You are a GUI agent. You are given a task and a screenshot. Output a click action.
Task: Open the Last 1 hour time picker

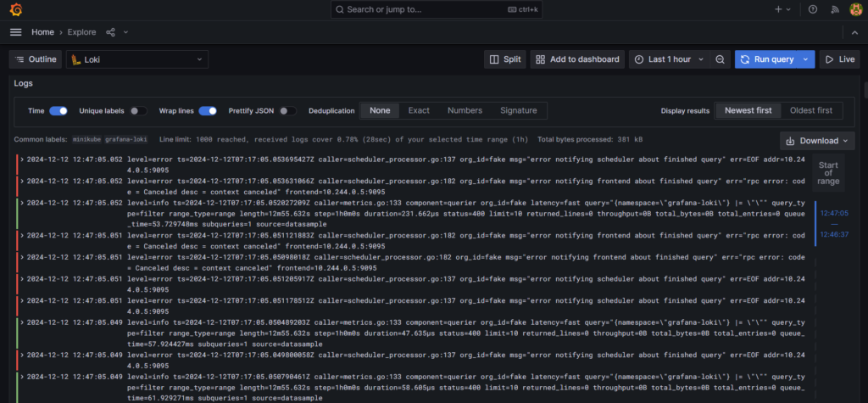click(x=670, y=59)
